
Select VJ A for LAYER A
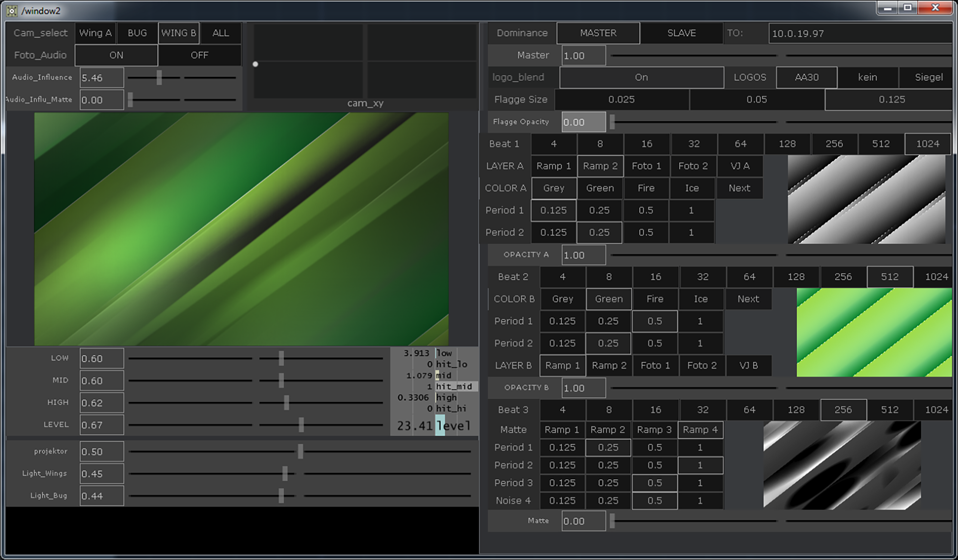[x=740, y=166]
